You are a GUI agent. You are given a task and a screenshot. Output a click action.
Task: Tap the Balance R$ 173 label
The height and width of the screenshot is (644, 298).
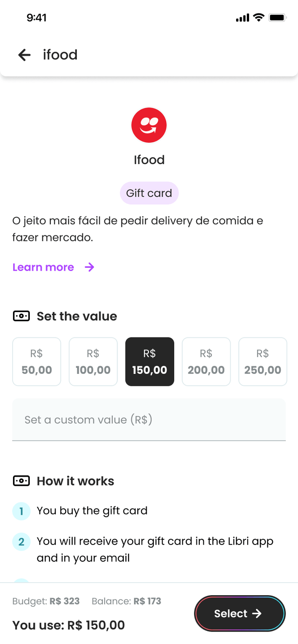point(126,601)
